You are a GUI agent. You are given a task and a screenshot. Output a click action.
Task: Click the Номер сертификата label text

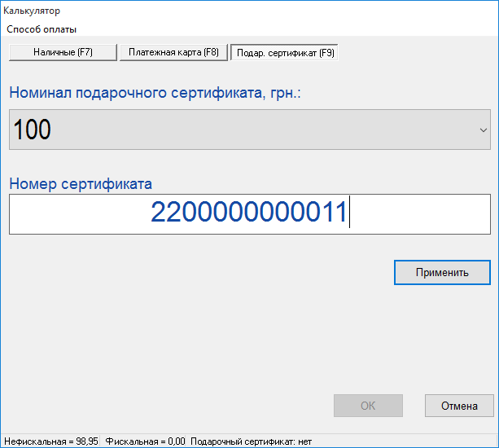(x=81, y=183)
